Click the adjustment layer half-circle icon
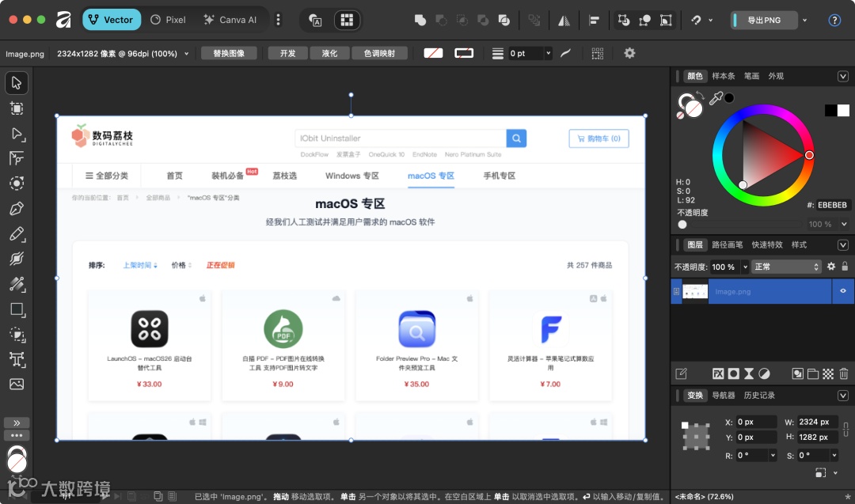This screenshot has height=504, width=855. 765,373
